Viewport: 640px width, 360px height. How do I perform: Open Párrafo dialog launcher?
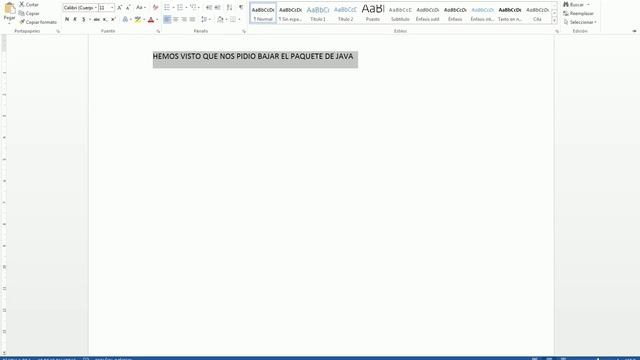(244, 31)
